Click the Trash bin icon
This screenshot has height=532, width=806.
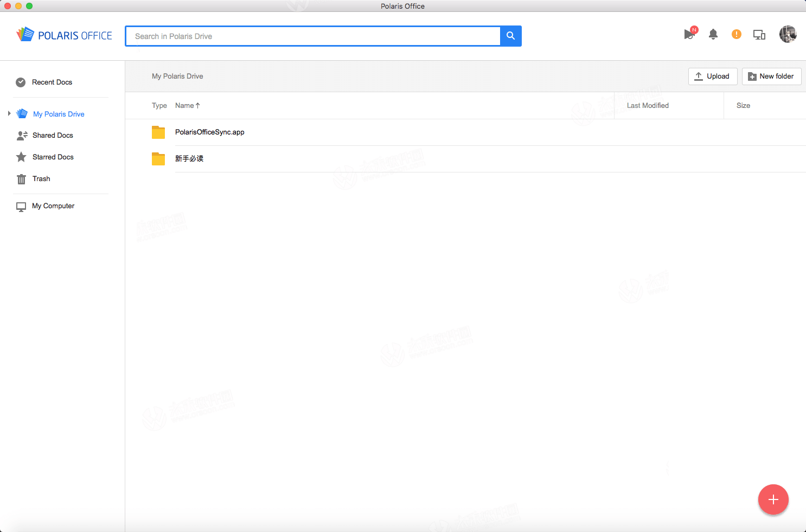point(21,179)
